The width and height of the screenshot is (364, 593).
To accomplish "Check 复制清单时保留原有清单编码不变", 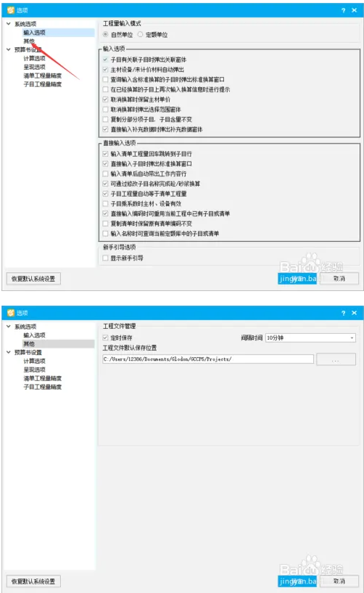I will 105,224.
